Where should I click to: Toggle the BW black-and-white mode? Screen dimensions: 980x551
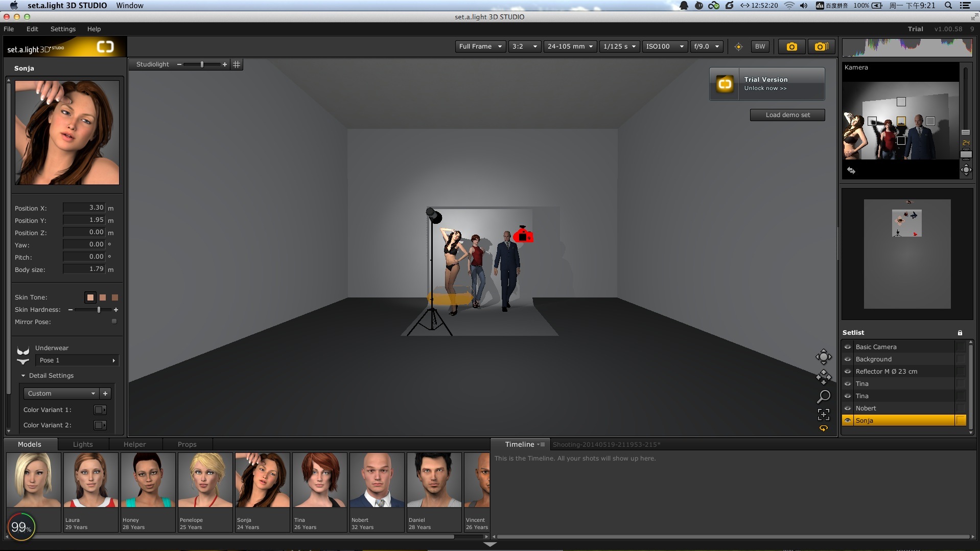760,47
